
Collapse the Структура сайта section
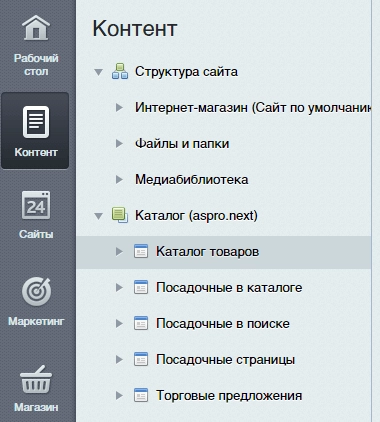[x=98, y=72]
